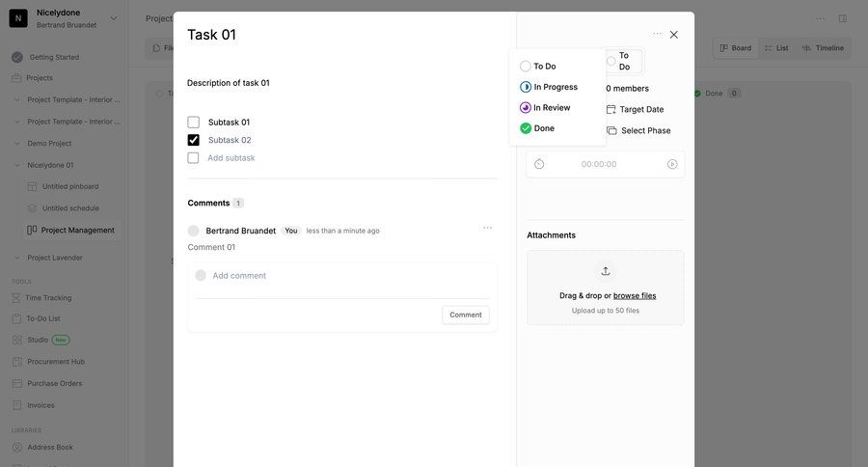
Task: Click the background page's more options ellipsis
Action: [x=821, y=18]
